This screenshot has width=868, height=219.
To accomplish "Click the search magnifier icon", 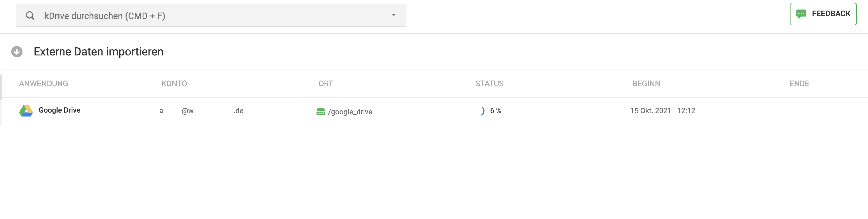I will click(x=30, y=15).
